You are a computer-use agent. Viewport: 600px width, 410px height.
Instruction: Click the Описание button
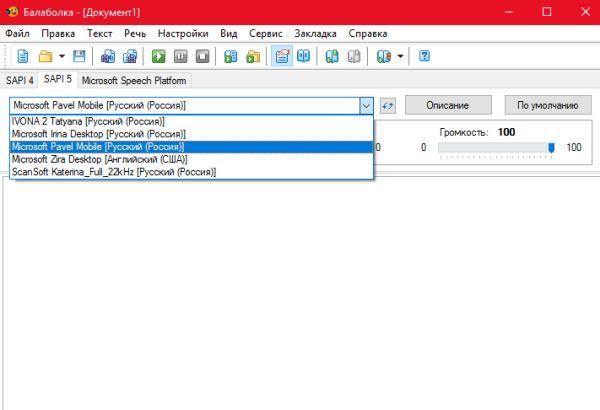448,105
